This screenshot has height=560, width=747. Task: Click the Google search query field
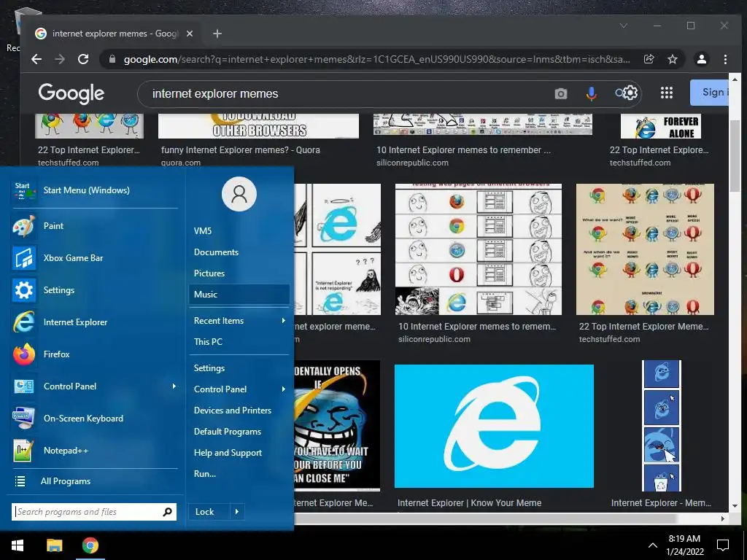coord(348,93)
